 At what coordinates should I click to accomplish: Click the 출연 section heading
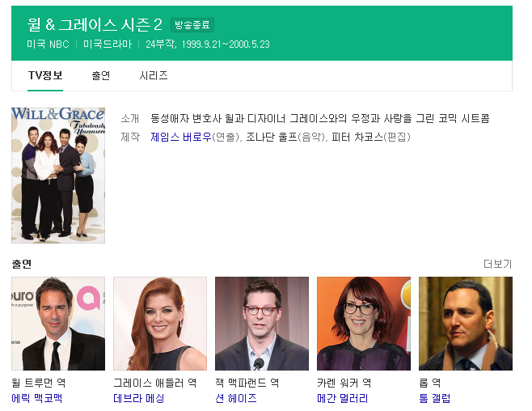click(21, 264)
